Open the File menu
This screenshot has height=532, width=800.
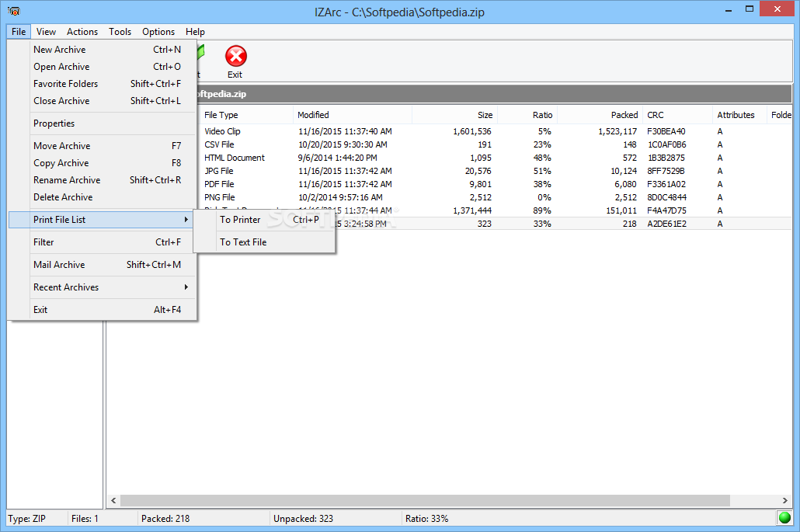(x=19, y=32)
